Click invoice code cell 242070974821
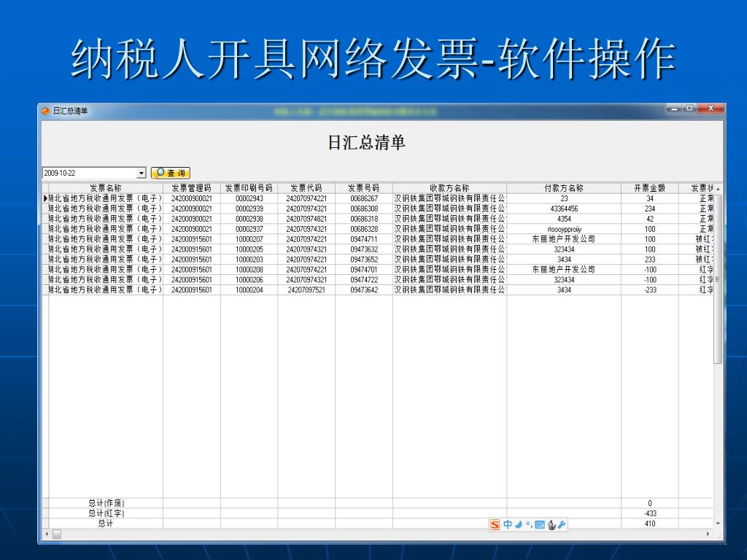The width and height of the screenshot is (747, 560). coord(306,219)
